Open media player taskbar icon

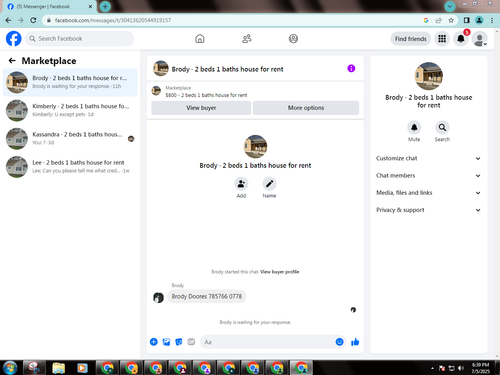tap(82, 368)
